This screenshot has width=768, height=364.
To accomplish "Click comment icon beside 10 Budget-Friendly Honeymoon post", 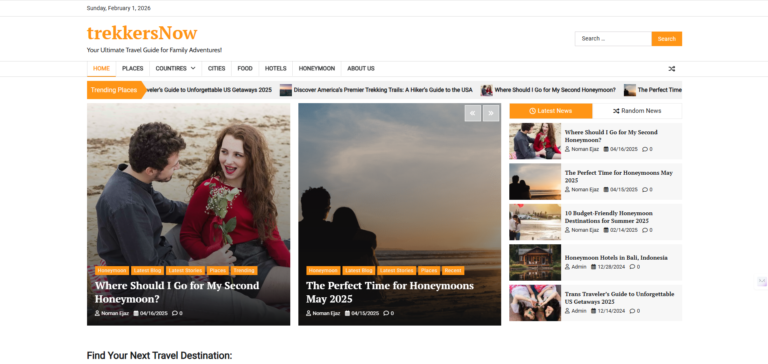I will click(645, 230).
